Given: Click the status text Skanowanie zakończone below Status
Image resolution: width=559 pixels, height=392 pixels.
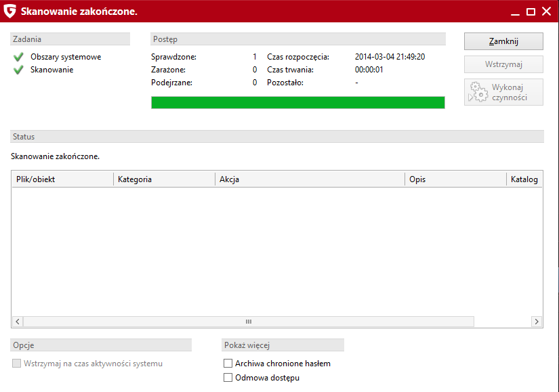Looking at the screenshot, I should tap(56, 156).
